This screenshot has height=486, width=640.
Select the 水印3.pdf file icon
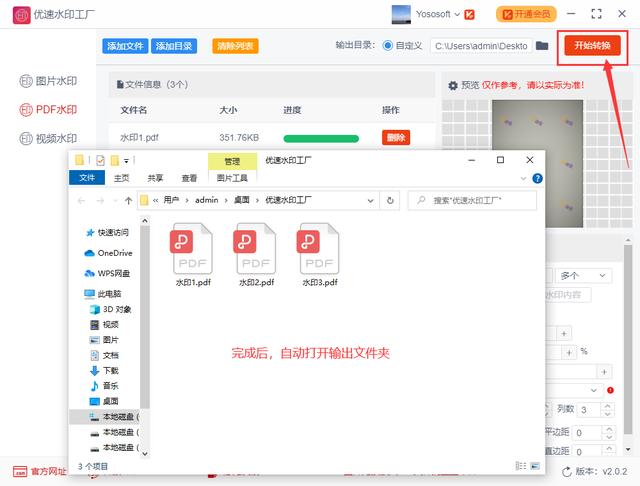(319, 249)
